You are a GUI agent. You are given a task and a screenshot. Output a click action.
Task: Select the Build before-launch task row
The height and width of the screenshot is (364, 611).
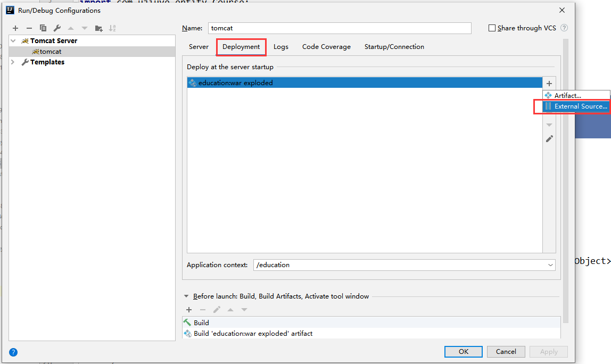point(371,322)
